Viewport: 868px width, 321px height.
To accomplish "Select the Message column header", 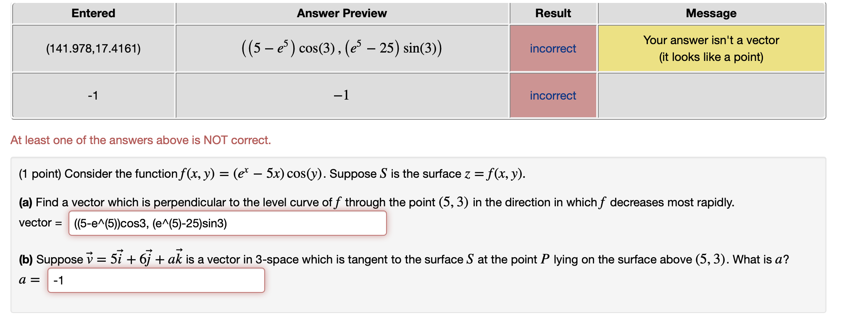I will [x=711, y=13].
